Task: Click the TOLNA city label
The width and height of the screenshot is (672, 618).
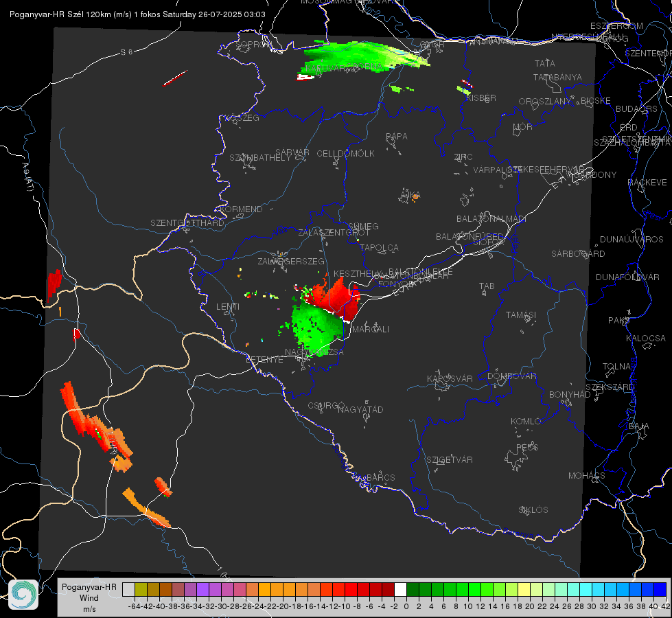Action: pos(616,367)
